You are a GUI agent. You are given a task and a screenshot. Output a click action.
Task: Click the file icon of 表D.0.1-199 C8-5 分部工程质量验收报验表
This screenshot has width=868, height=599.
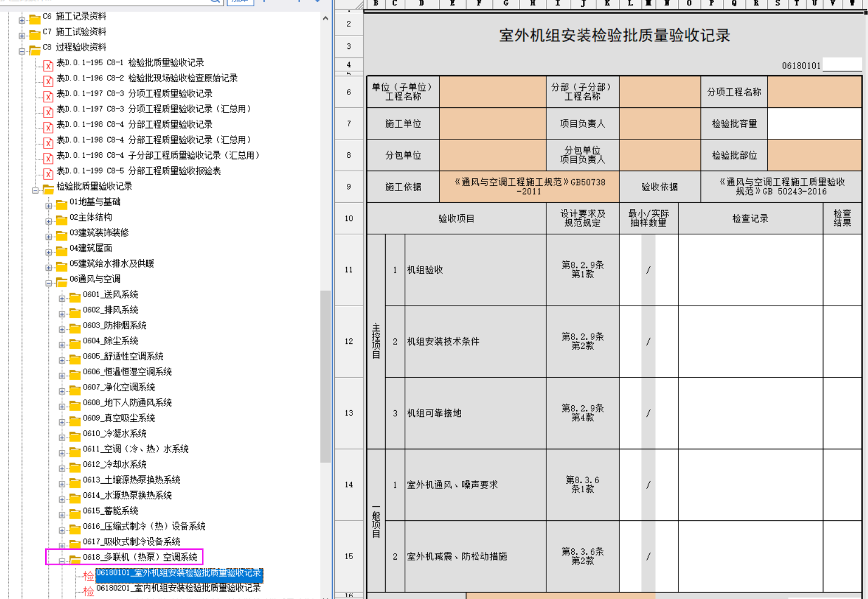[x=48, y=174]
